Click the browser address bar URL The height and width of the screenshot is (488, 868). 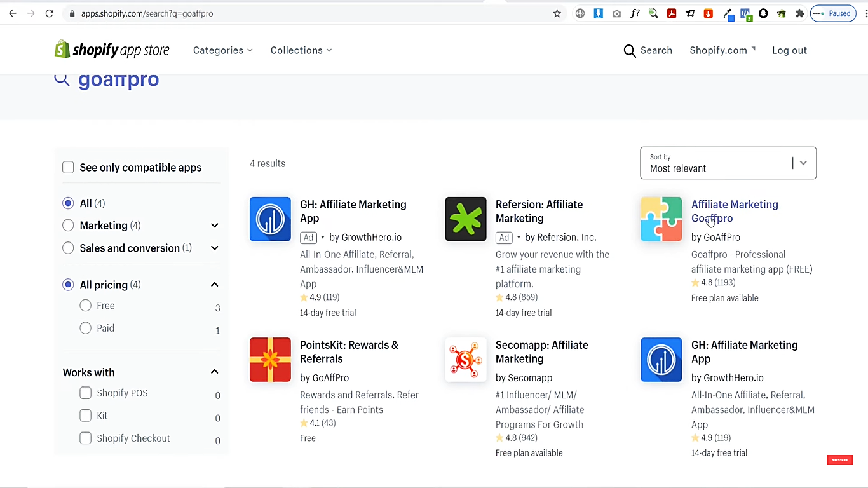tap(147, 13)
